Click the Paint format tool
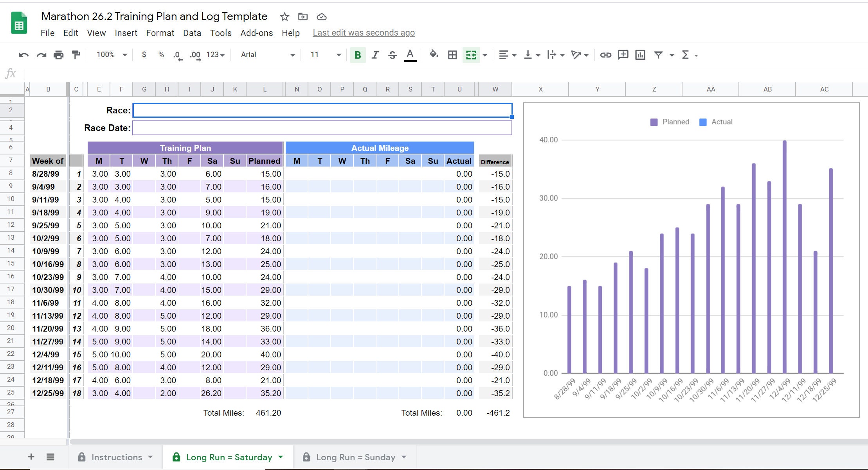Image resolution: width=868 pixels, height=470 pixels. click(76, 55)
